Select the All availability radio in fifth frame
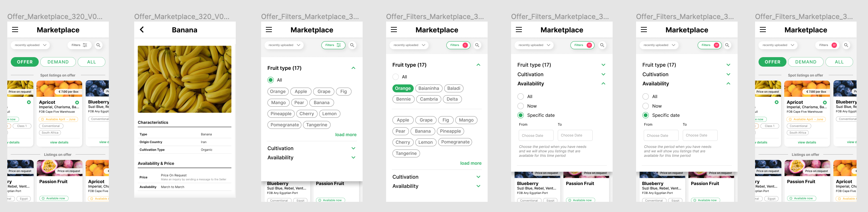Screen dimensions: 868x212 (521, 96)
